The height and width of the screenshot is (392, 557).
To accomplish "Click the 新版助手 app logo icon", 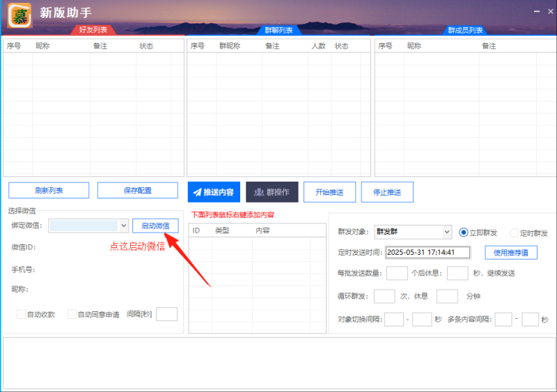I will click(20, 15).
